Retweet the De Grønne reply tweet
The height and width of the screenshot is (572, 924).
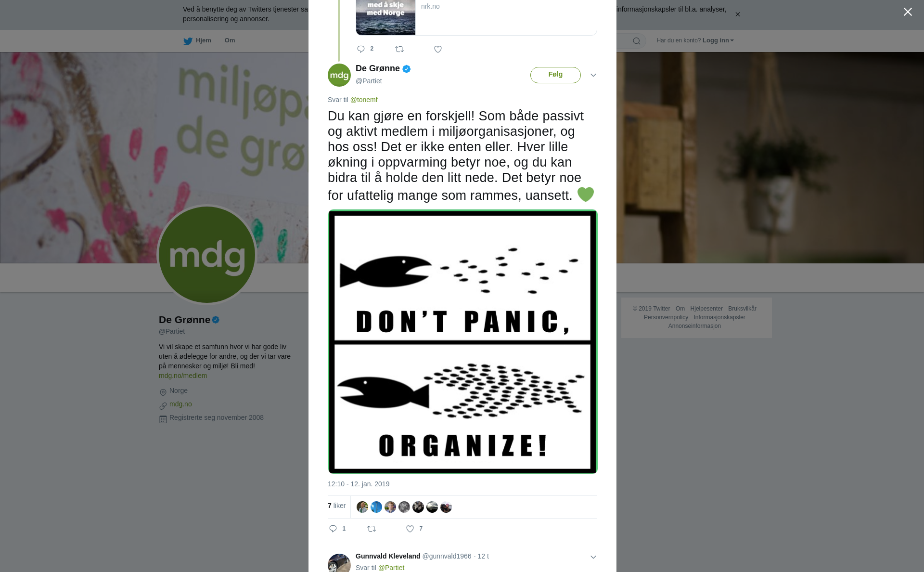click(372, 529)
